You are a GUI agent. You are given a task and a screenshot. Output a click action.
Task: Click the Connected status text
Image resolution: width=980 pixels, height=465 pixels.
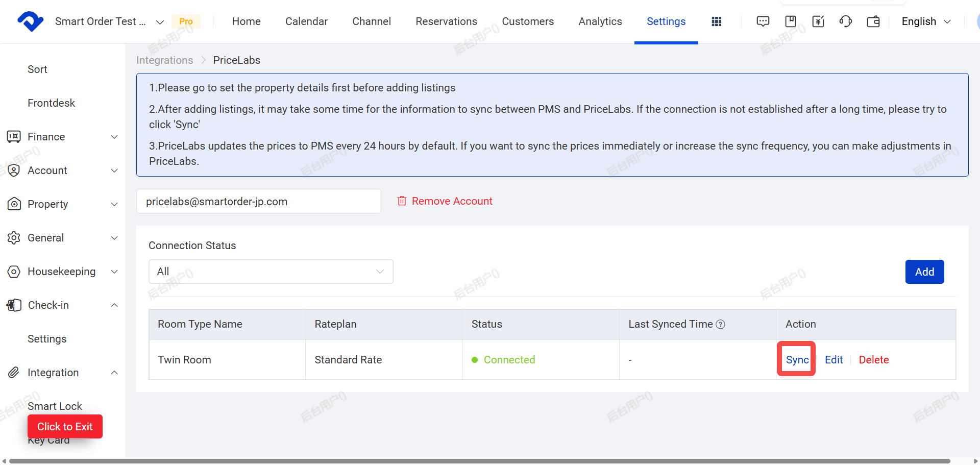click(509, 360)
